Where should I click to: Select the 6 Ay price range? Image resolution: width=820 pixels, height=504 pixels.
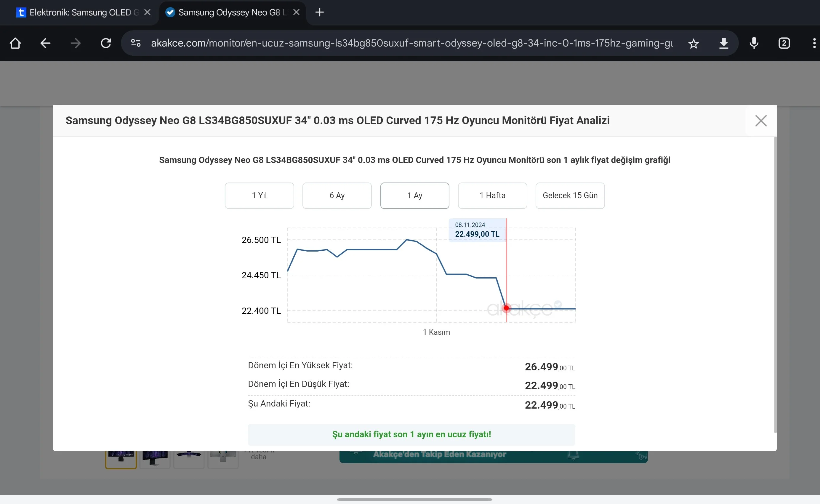tap(337, 196)
